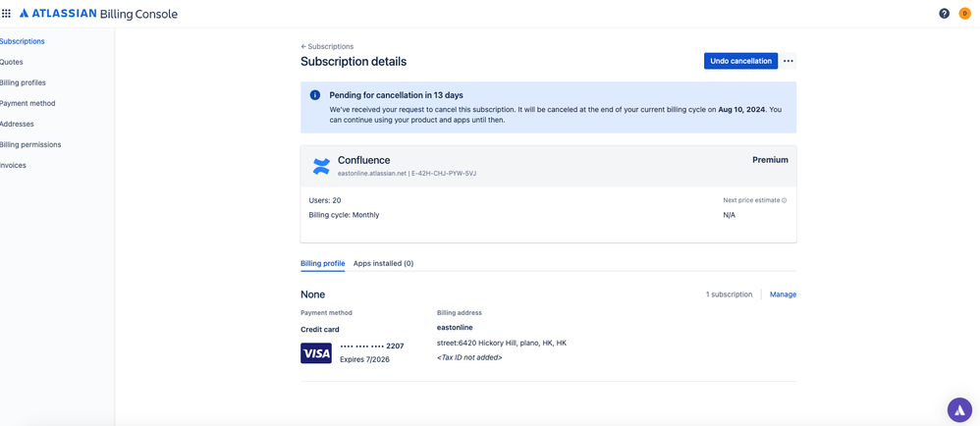
Task: Go back via the Subscriptions breadcrumb link
Action: [x=327, y=46]
